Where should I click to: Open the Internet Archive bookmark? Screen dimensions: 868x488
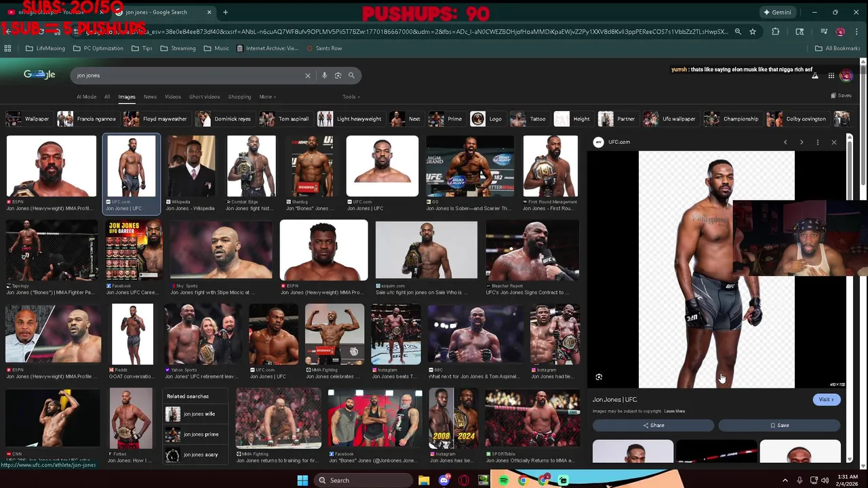point(267,48)
